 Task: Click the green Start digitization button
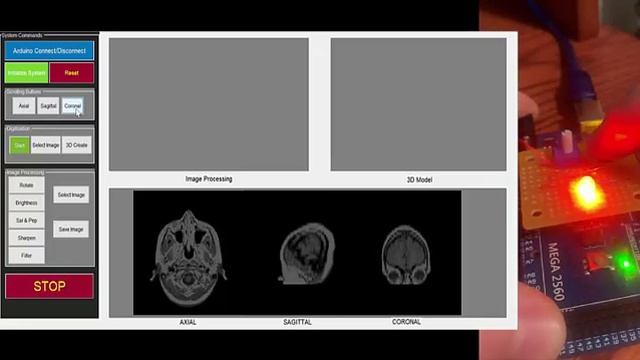click(x=20, y=145)
